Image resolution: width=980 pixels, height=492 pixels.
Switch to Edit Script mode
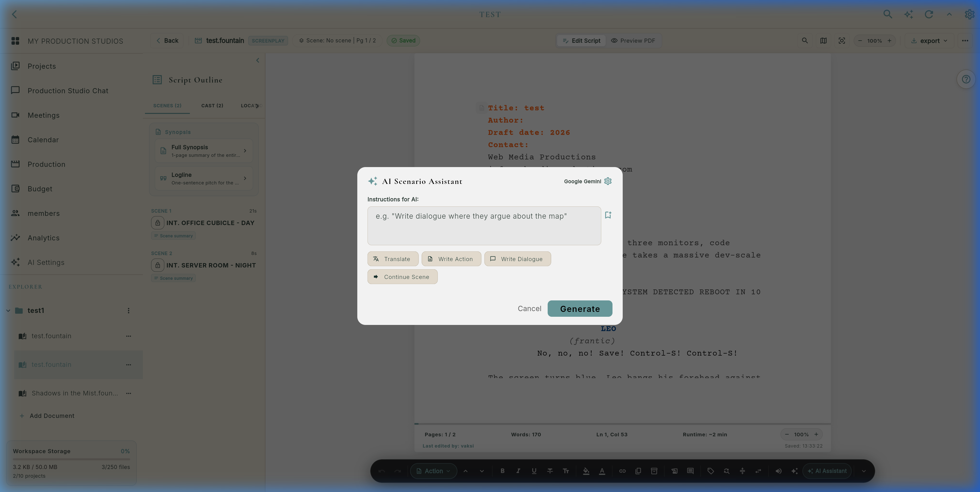coord(581,41)
